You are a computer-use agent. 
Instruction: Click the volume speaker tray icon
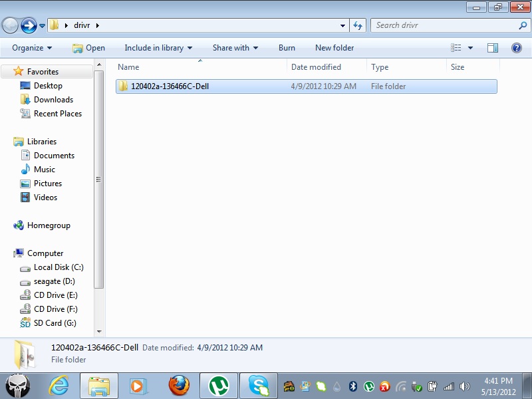pyautogui.click(x=464, y=386)
